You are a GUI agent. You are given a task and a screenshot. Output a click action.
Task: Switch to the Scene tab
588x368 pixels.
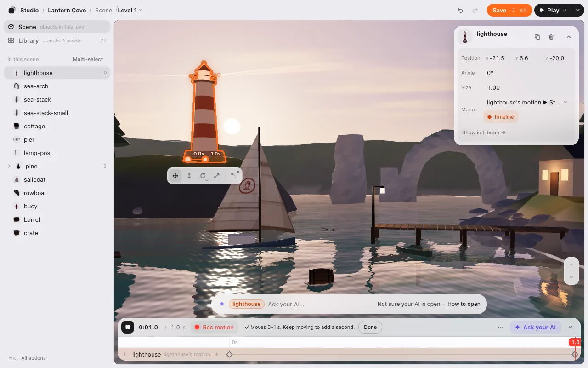57,27
